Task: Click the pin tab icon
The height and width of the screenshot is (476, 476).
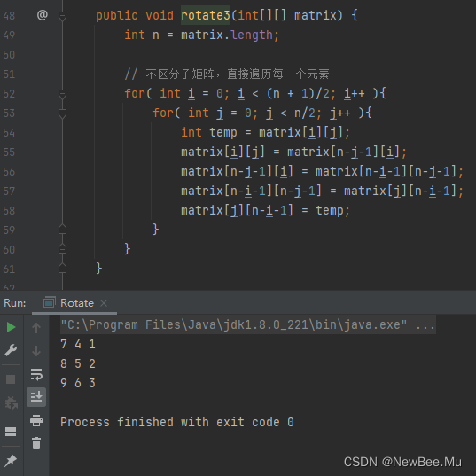Action: [11, 461]
